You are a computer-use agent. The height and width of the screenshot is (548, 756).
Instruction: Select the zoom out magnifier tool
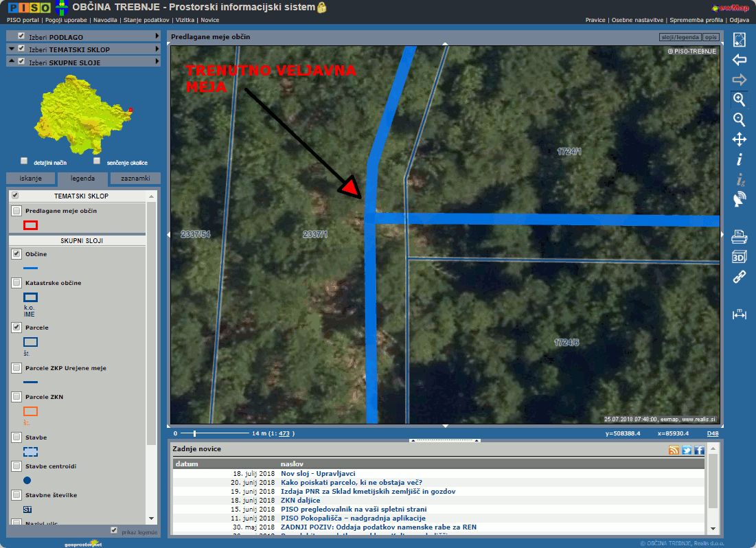tap(739, 119)
